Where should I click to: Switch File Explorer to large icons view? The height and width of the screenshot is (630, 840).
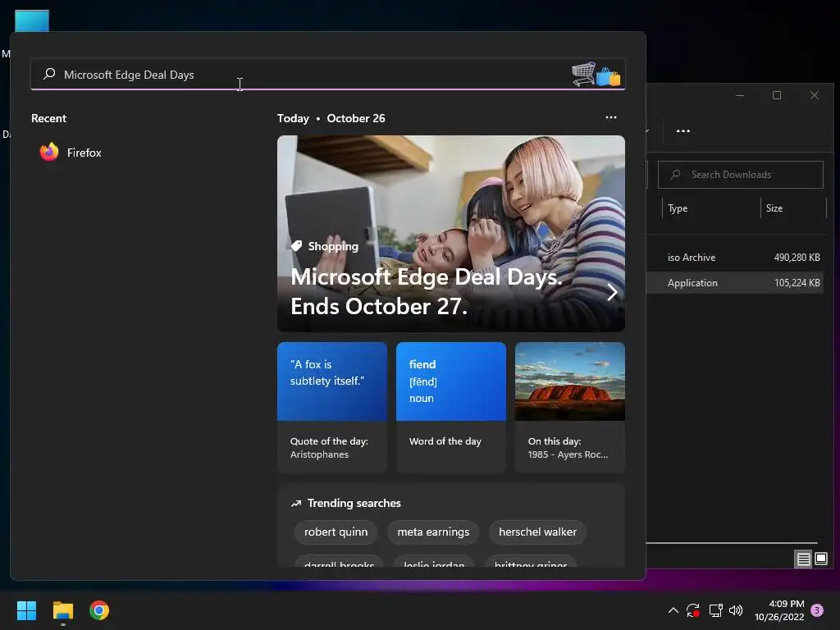[820, 559]
